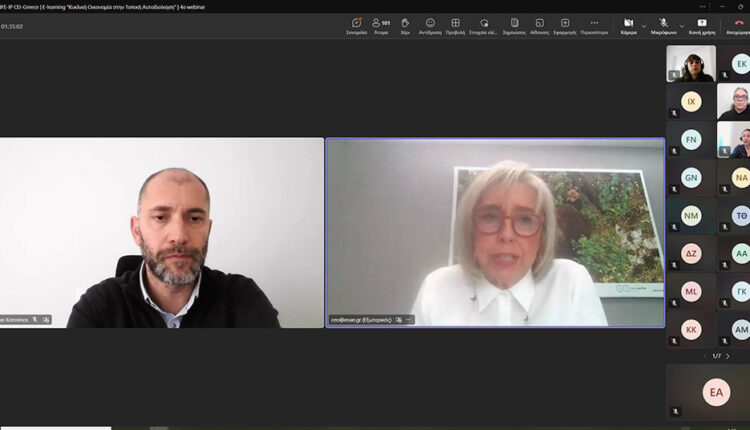The image size is (750, 430).
Task: Open the Αντίδραση reactions menu
Action: (x=430, y=23)
